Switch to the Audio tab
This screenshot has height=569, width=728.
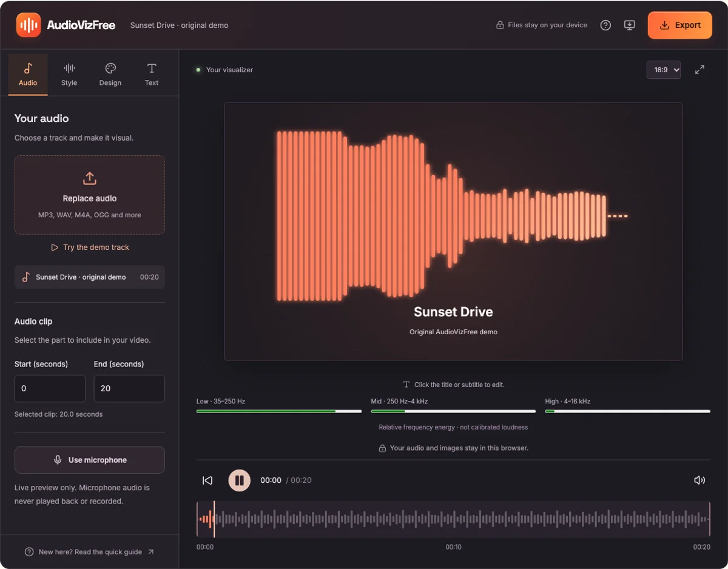click(x=28, y=75)
